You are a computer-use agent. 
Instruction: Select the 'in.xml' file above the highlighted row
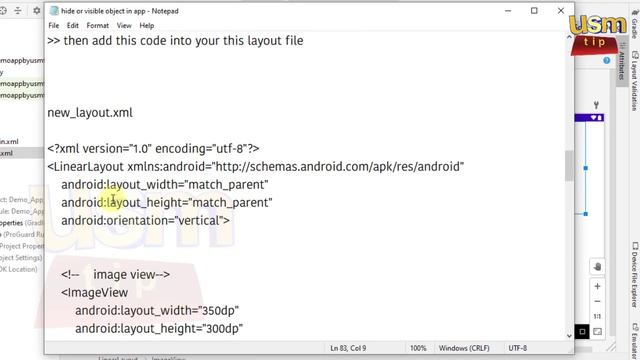tap(9, 142)
